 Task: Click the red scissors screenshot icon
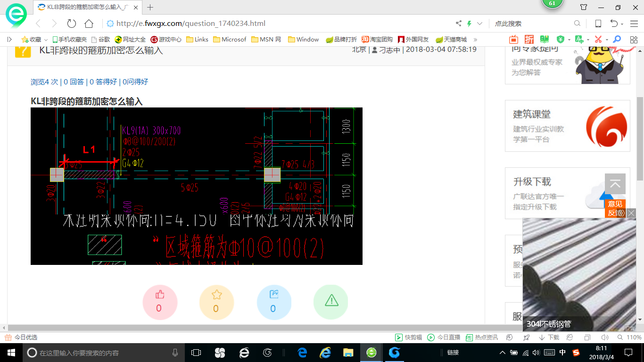(x=598, y=40)
